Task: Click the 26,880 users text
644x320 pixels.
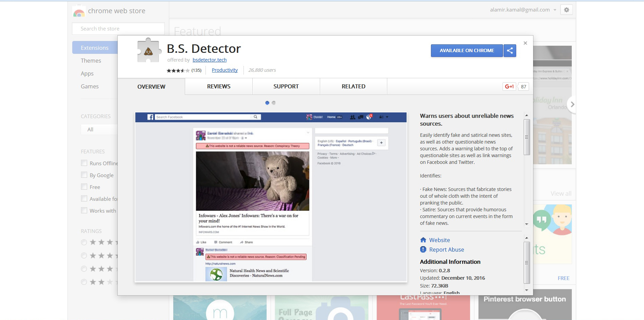Action: pyautogui.click(x=262, y=70)
